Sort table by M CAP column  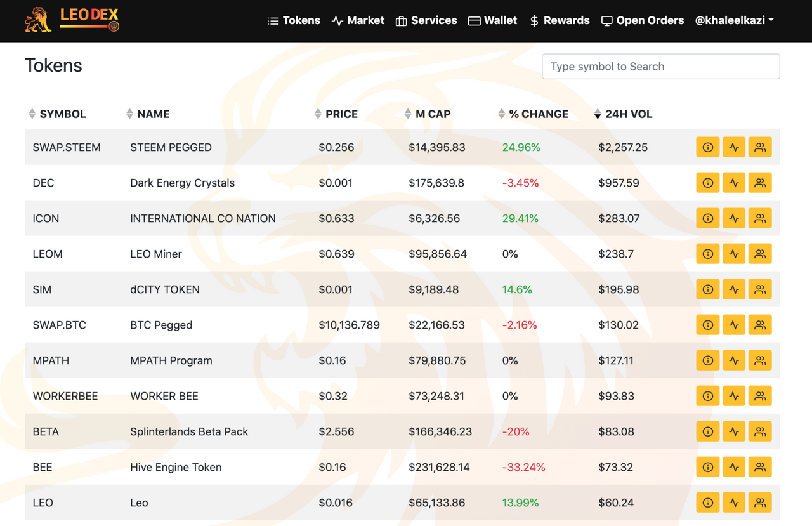pyautogui.click(x=428, y=114)
